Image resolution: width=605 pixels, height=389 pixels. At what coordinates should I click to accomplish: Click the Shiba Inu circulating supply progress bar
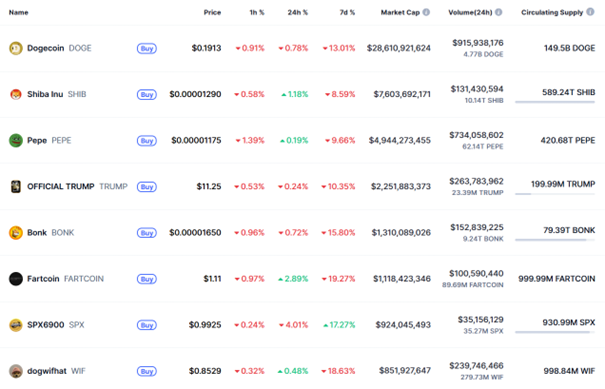[555, 102]
